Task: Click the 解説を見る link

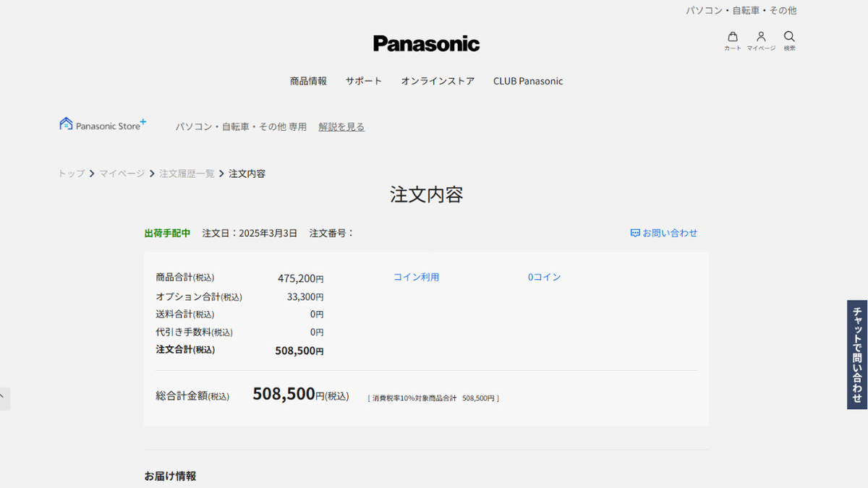Action: tap(341, 127)
